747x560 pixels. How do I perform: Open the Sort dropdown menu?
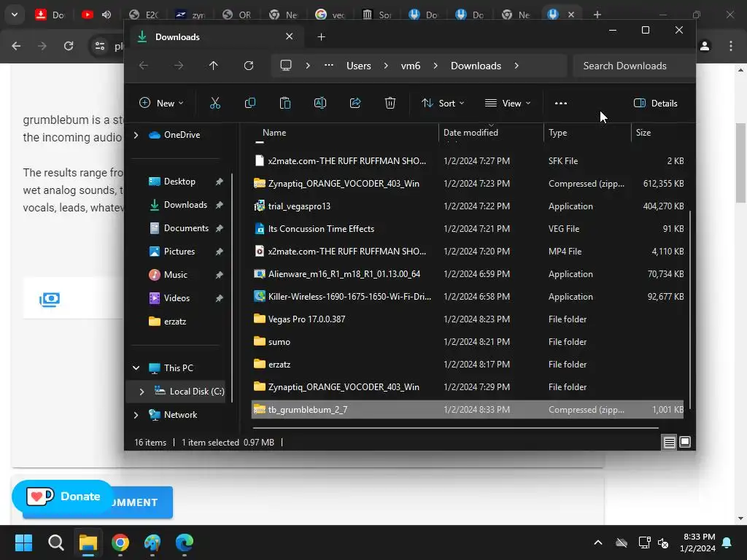pos(443,103)
